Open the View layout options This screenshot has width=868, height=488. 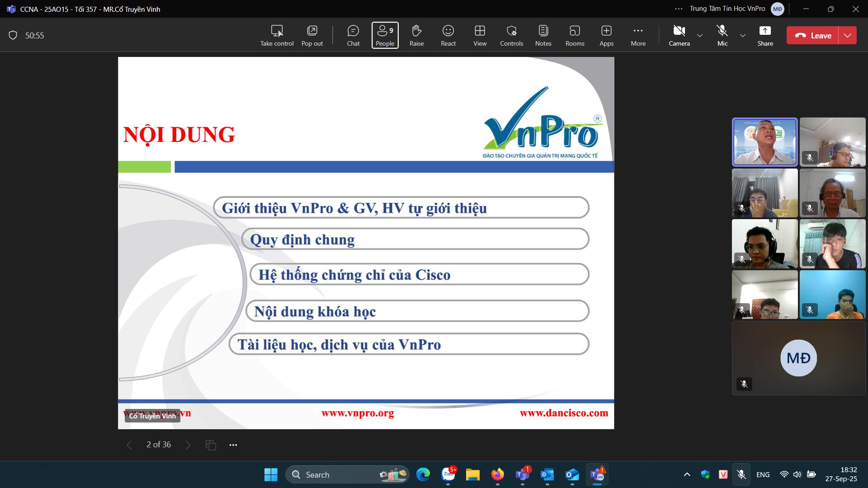(480, 35)
